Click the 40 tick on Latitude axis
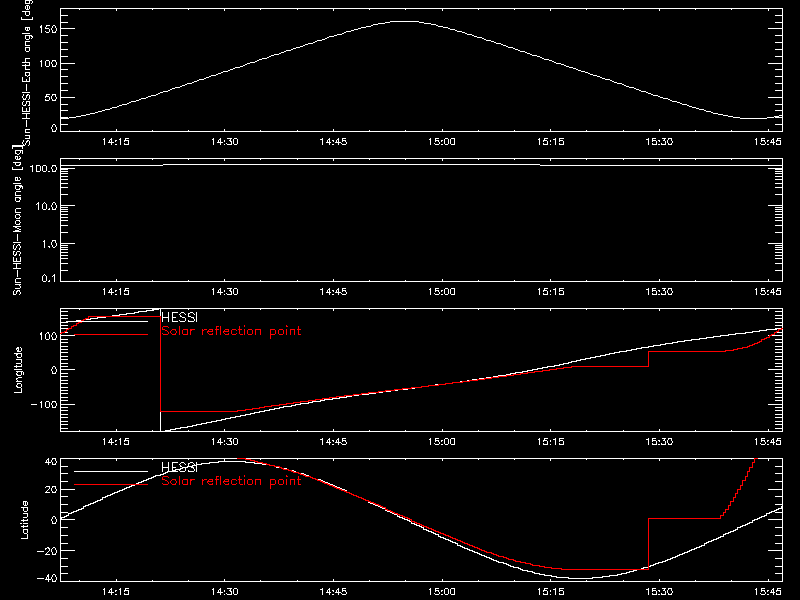This screenshot has height=600, width=800. (x=51, y=462)
